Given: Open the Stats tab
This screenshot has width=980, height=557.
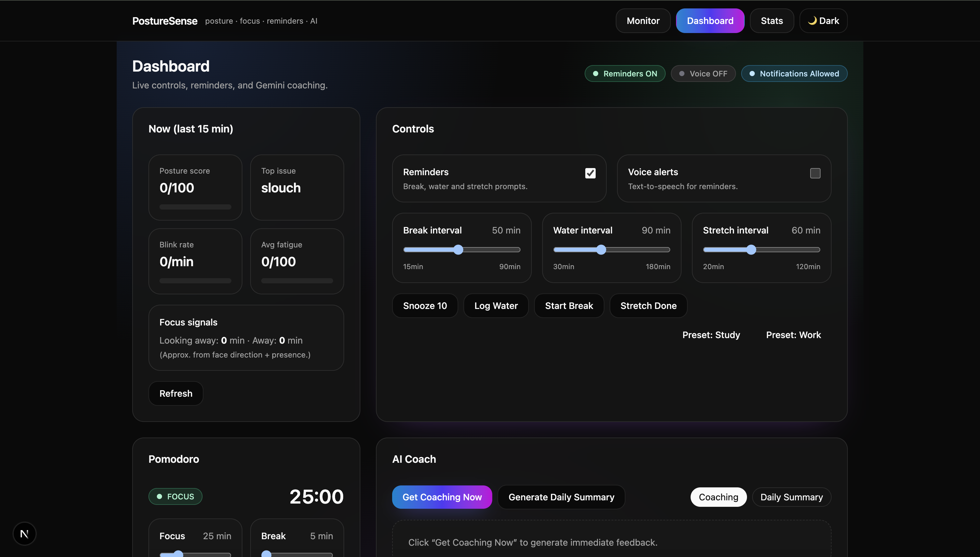Looking at the screenshot, I should click(x=771, y=21).
